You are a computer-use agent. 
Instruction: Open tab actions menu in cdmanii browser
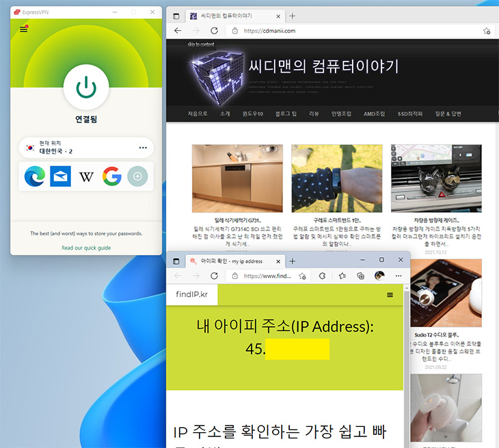click(x=176, y=16)
